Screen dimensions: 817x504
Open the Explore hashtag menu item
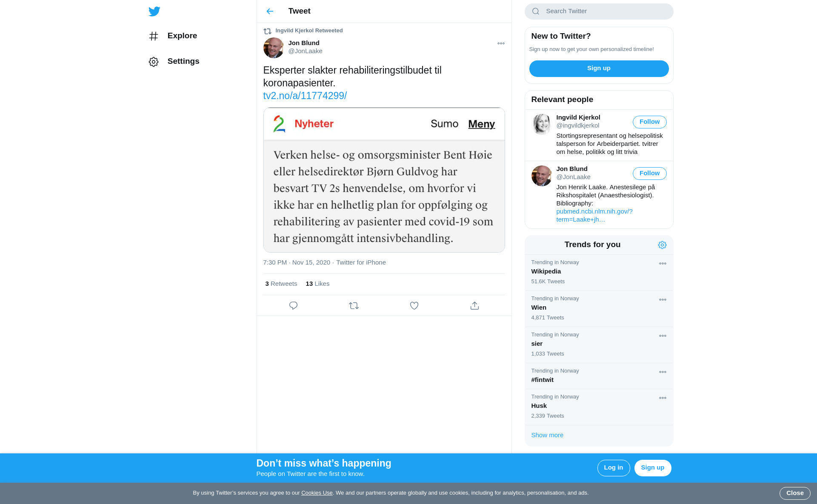[x=173, y=36]
